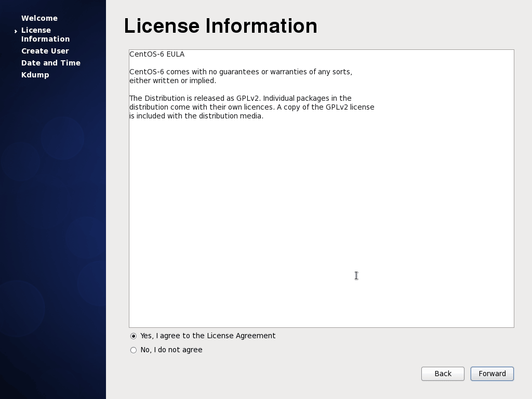Click inside the empty EULA text area
Viewport: 532px width, 399px height.
pyautogui.click(x=321, y=218)
